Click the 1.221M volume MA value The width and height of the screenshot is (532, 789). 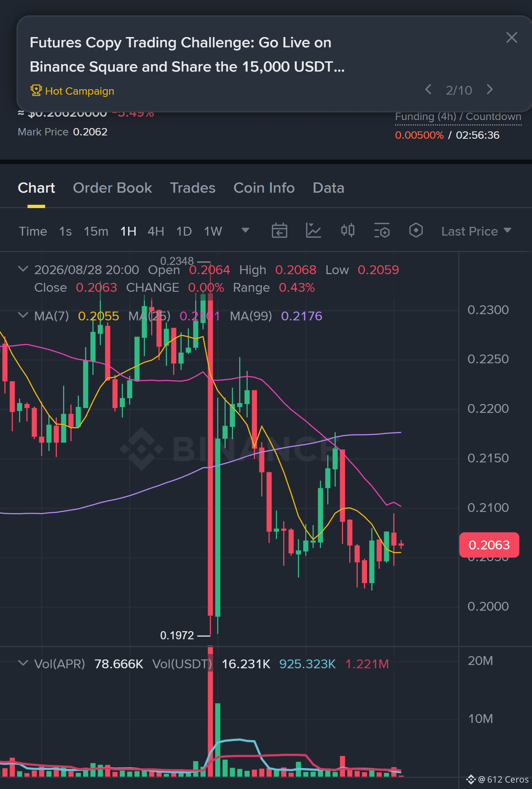[x=367, y=664]
